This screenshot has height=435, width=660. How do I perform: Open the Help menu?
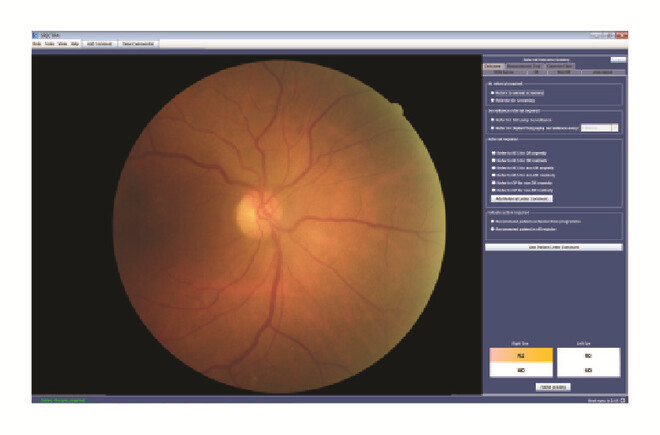pyautogui.click(x=75, y=44)
